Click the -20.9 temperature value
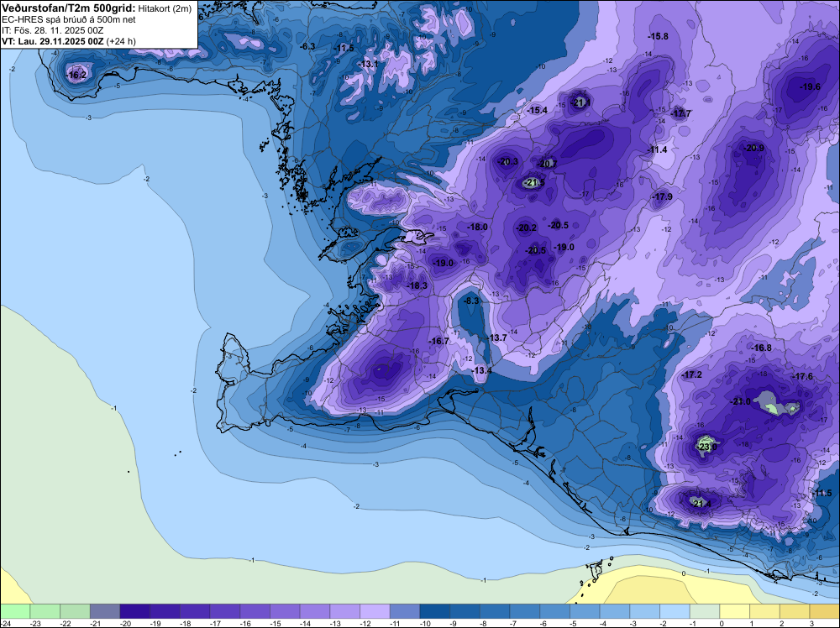 753,149
